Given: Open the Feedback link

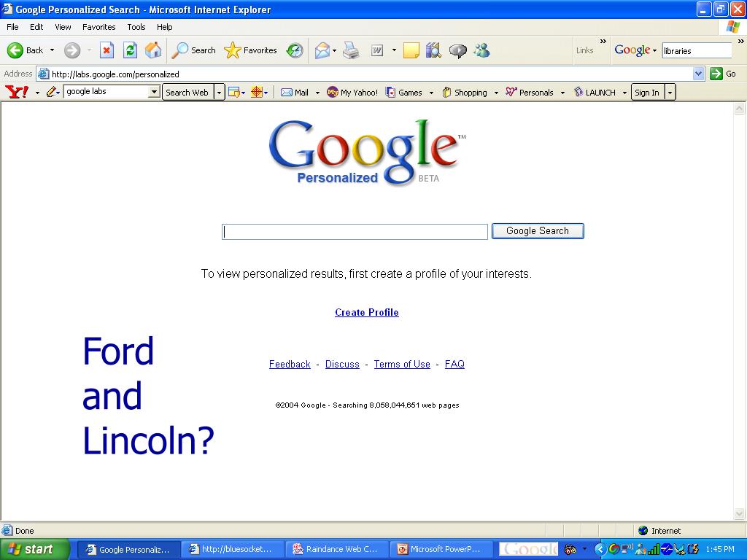Looking at the screenshot, I should [290, 365].
